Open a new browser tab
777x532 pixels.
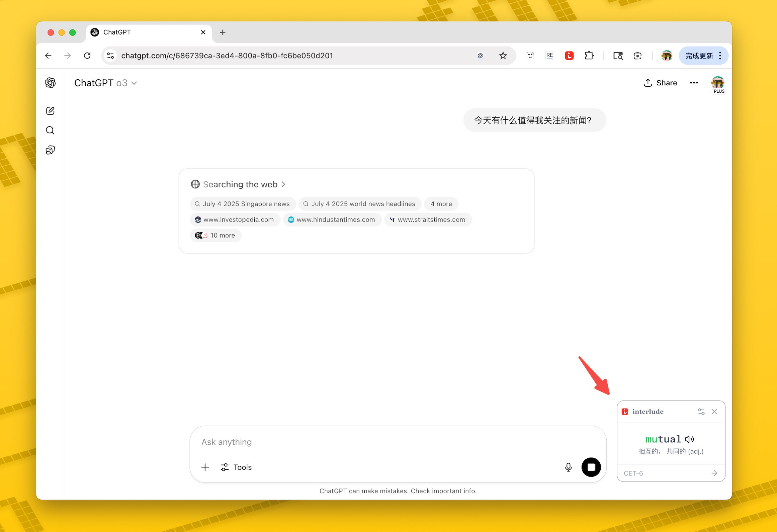coord(223,32)
